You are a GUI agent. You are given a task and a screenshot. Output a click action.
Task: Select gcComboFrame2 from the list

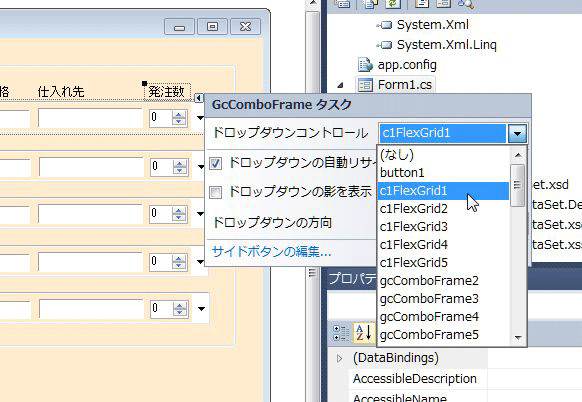pos(443,281)
